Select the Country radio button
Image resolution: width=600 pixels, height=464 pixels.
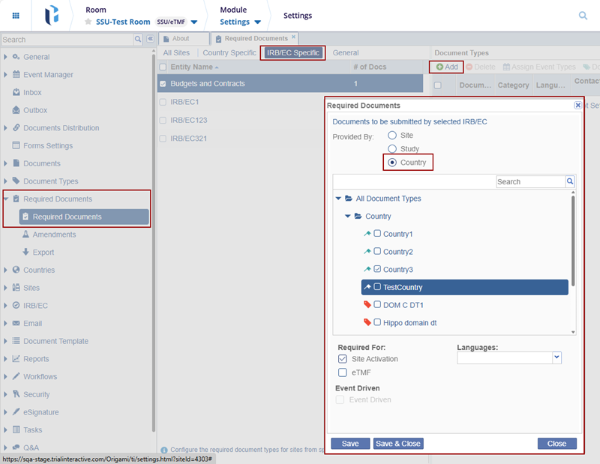coord(392,162)
